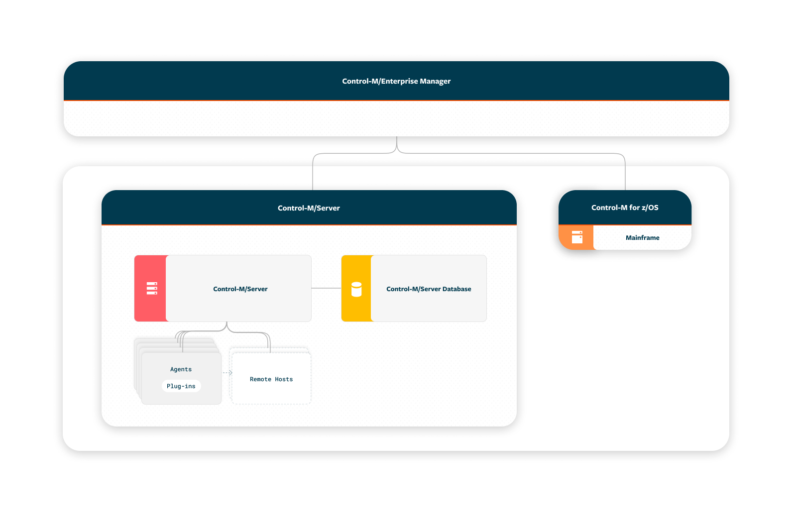Click the dark Control-M/Server header title
This screenshot has width=797, height=532.
pyautogui.click(x=309, y=208)
